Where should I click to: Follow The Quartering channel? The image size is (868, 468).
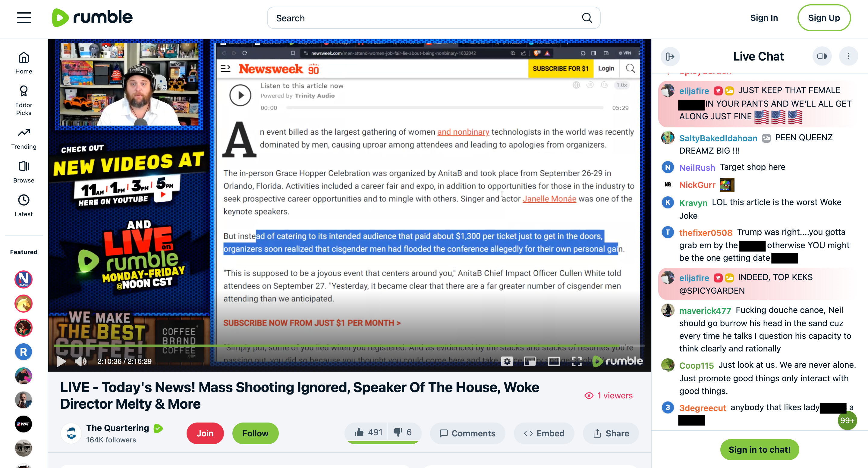[x=255, y=433]
